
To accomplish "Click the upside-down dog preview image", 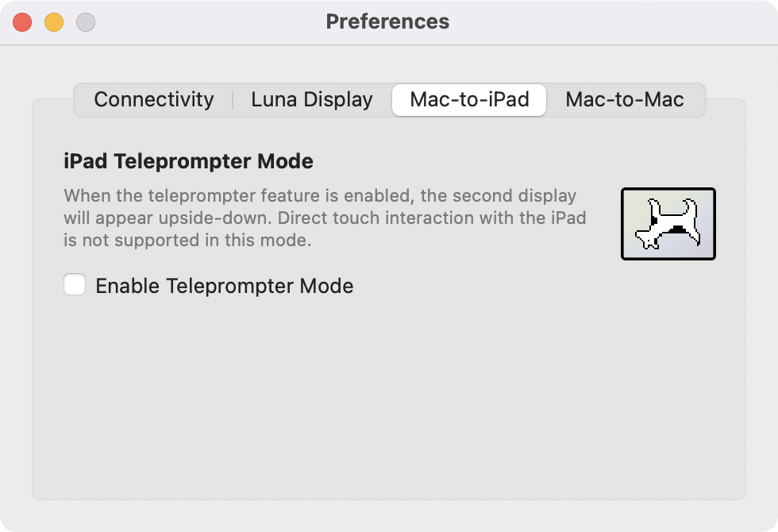I will (x=668, y=224).
